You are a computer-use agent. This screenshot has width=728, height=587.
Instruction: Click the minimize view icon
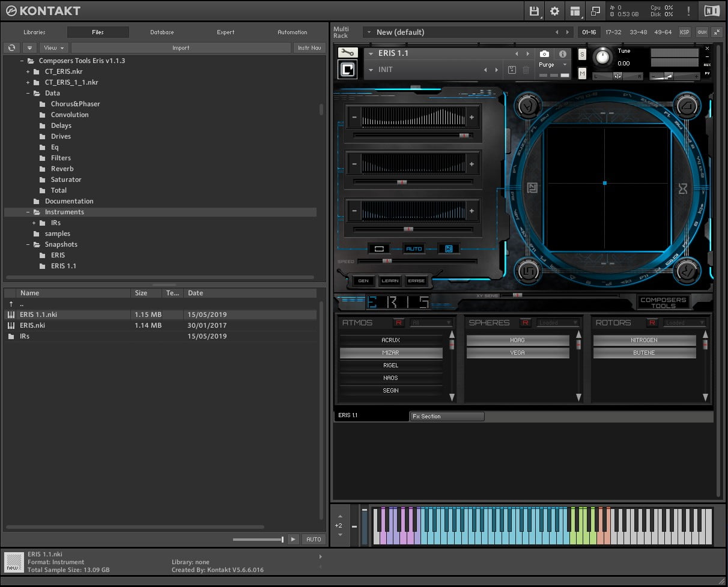tap(595, 11)
